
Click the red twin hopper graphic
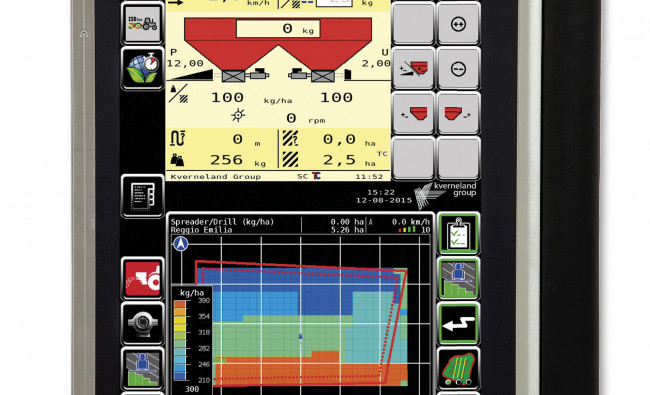[278, 44]
